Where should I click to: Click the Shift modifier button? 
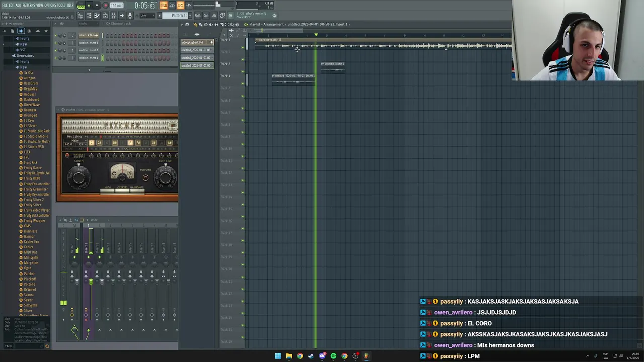(x=197, y=16)
